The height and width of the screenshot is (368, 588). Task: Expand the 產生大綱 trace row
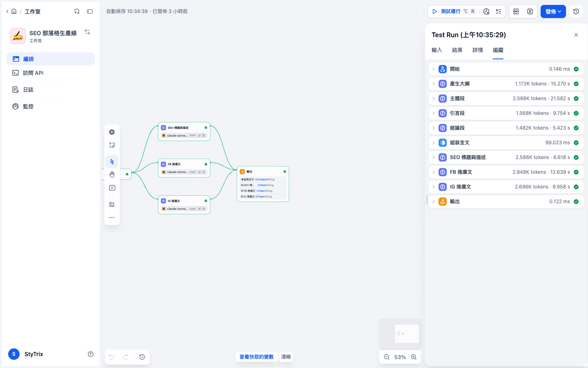pyautogui.click(x=506, y=84)
